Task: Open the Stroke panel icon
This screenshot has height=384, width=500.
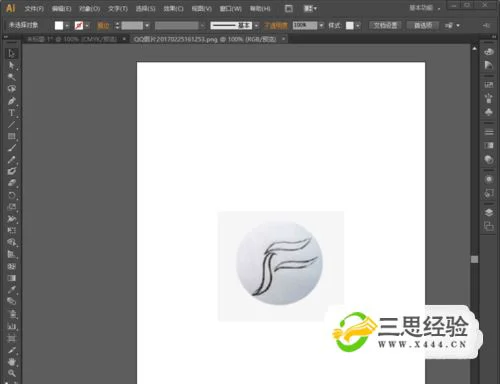Action: [x=489, y=132]
